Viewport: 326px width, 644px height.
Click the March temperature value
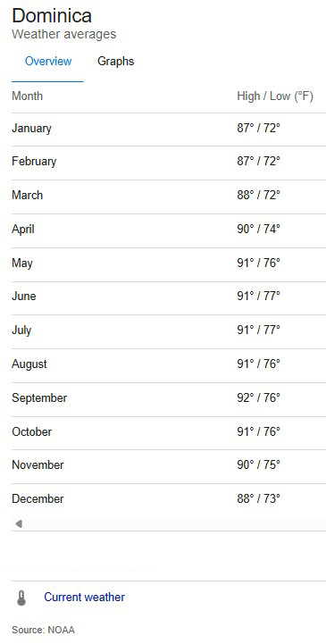pyautogui.click(x=259, y=195)
